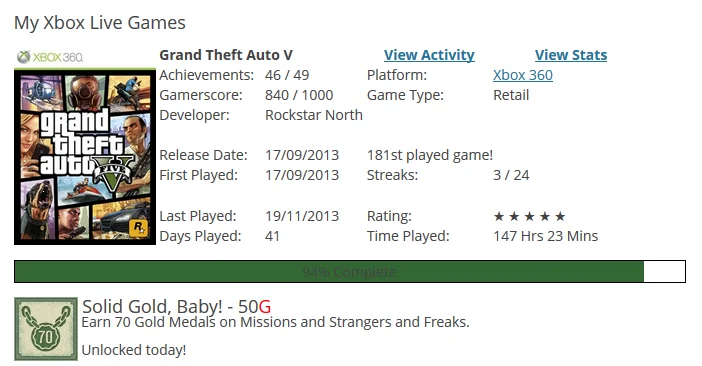Click the third rating star
Image resolution: width=702 pixels, height=366 pixels.
coord(529,217)
